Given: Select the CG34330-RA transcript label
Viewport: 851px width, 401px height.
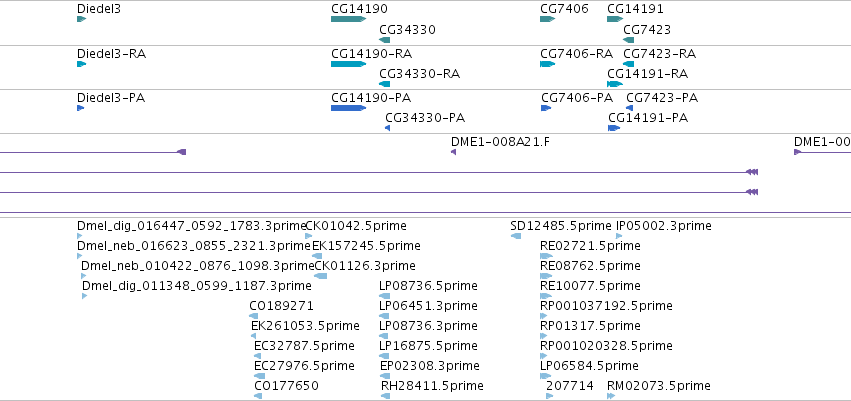Looking at the screenshot, I should pyautogui.click(x=420, y=74).
